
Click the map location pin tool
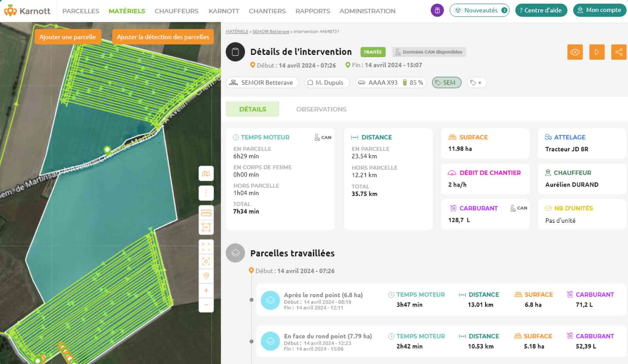pos(206,276)
